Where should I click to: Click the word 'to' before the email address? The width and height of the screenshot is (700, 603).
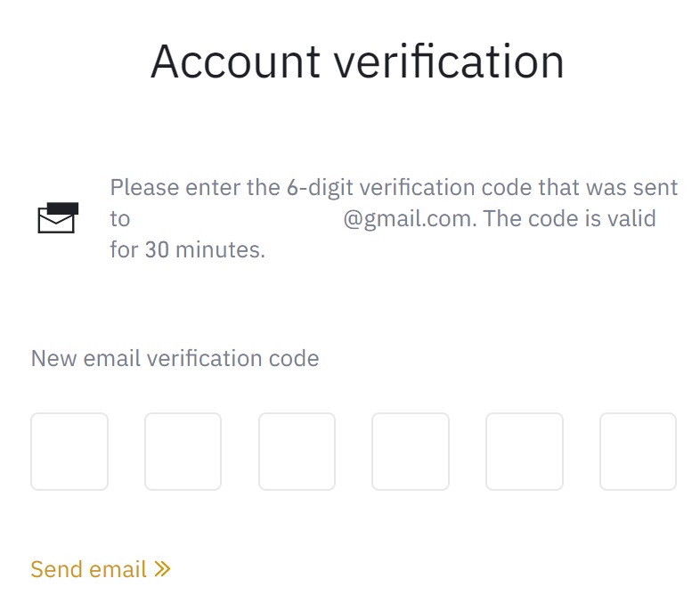(120, 219)
